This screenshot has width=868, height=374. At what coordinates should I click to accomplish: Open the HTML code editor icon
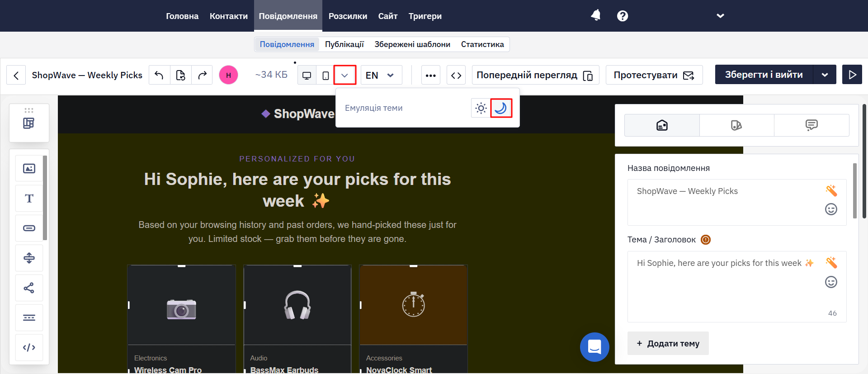tap(456, 75)
